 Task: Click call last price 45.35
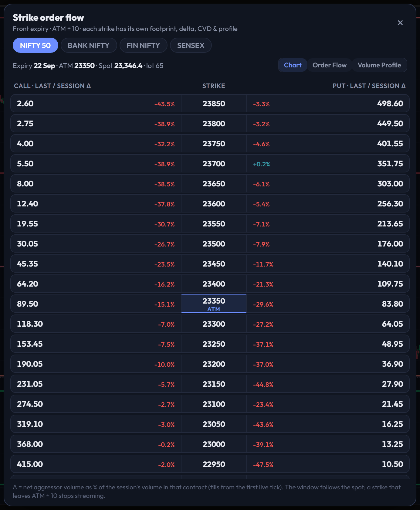[x=28, y=264]
